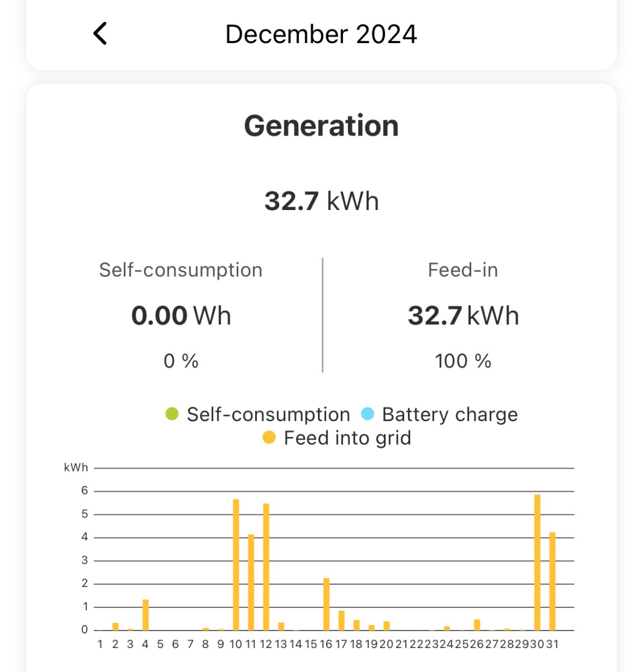Click the Feed-in 32.7 kWh value

(x=463, y=316)
